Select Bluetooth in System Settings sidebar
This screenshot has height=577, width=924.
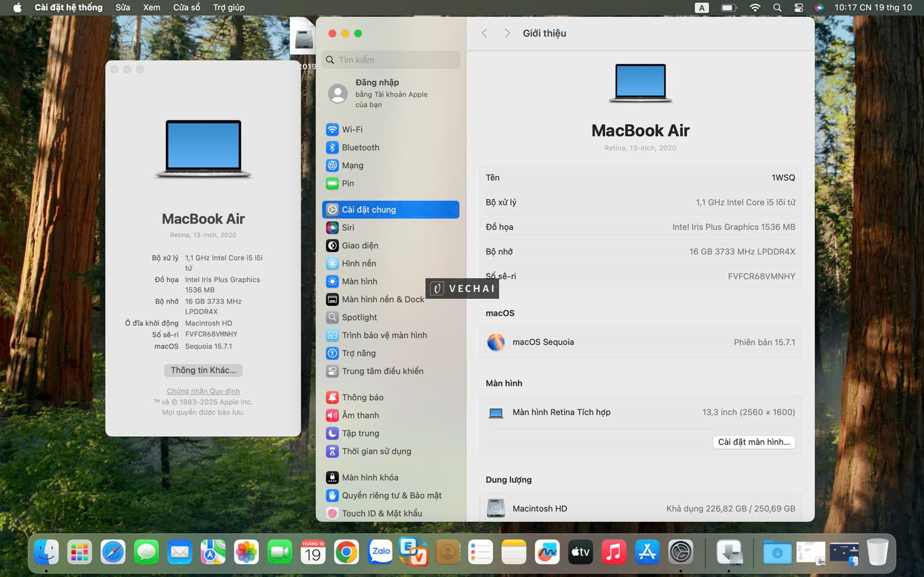click(359, 147)
